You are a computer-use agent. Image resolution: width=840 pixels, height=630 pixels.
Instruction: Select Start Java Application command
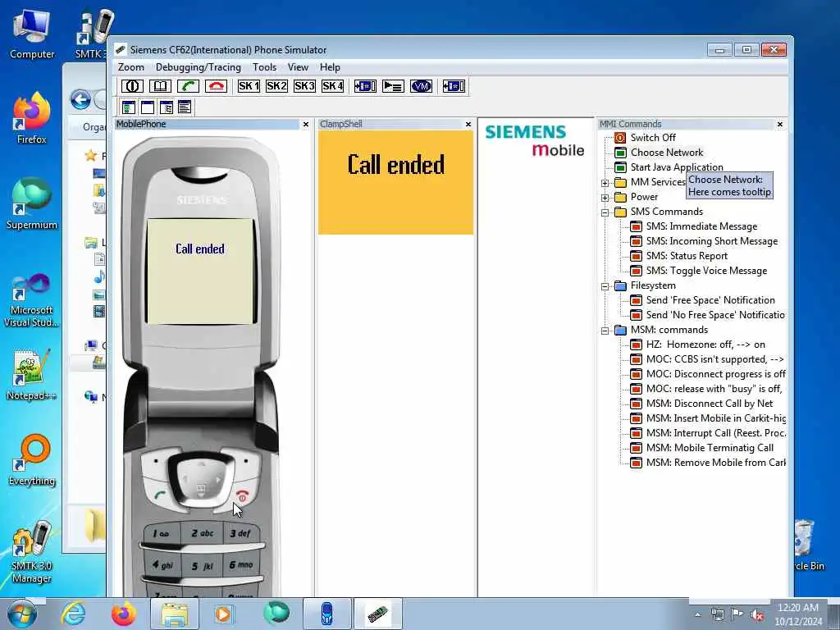(676, 167)
